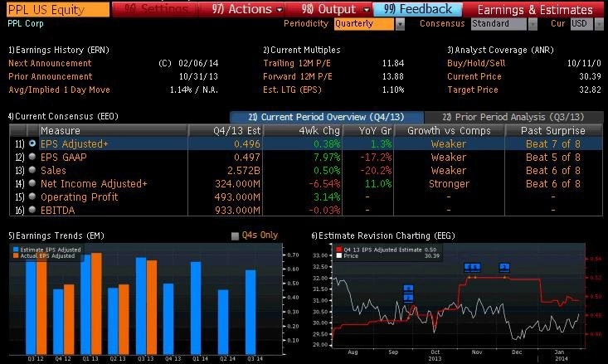Open Earnings History (ERN) section

(59, 50)
